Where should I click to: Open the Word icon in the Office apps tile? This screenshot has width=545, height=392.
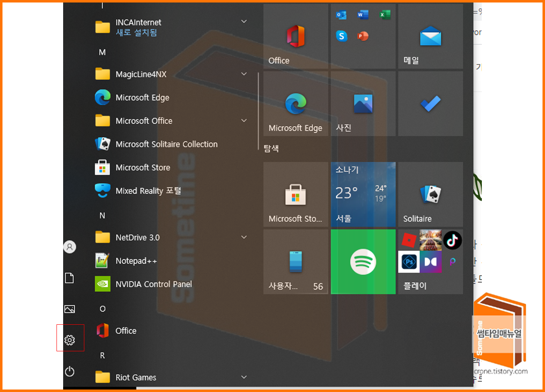click(x=363, y=15)
